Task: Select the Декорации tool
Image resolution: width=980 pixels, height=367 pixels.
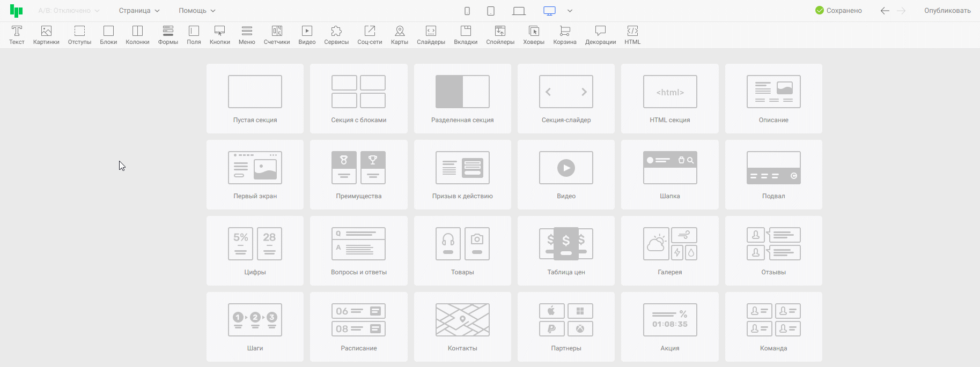Action: (600, 35)
